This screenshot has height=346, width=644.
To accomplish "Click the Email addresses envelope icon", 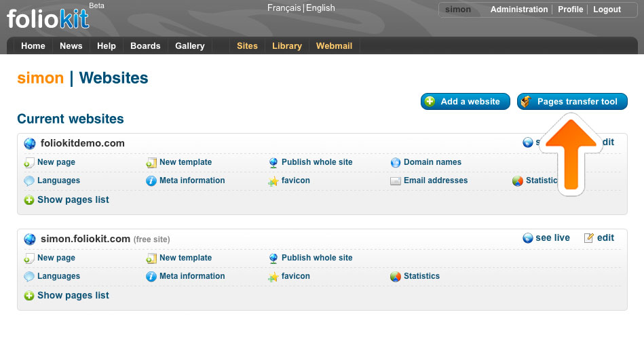I will click(395, 181).
